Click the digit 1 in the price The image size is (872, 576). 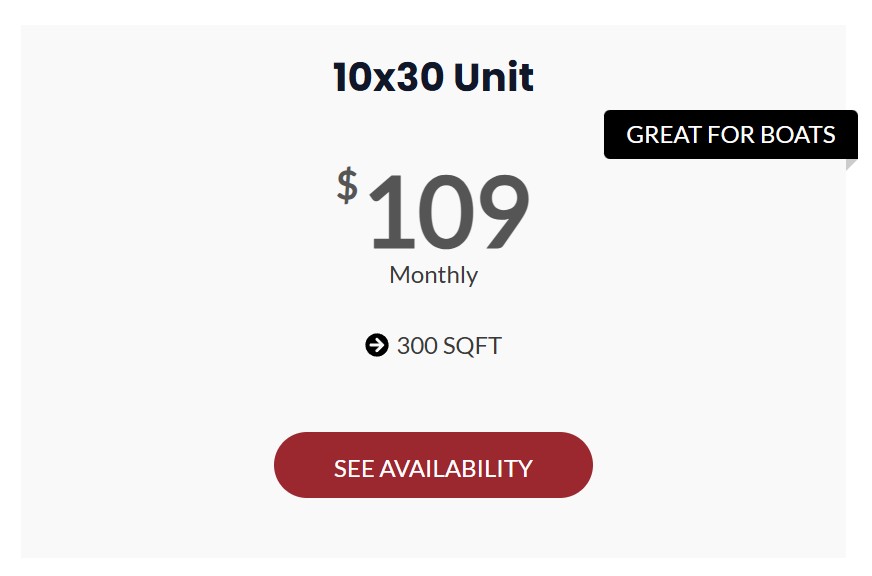pyautogui.click(x=394, y=211)
